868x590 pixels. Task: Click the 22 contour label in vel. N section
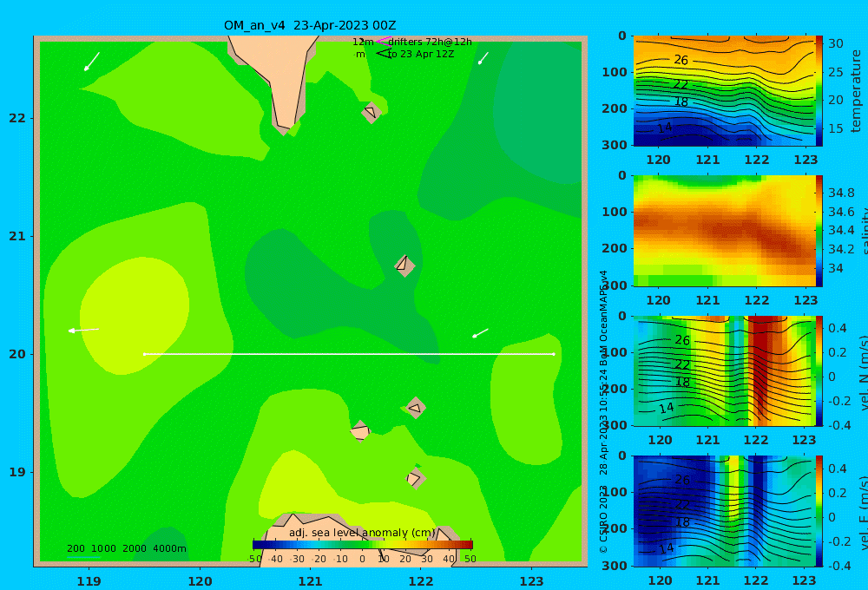(x=682, y=364)
